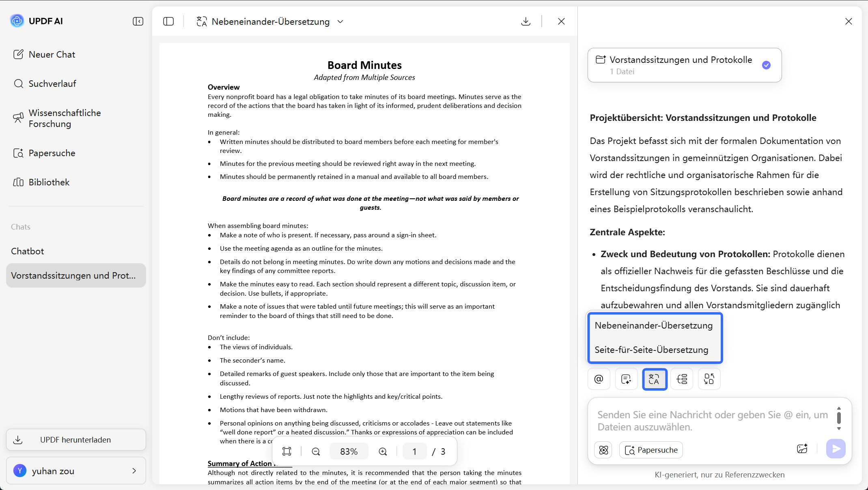Zoom in on the document
This screenshot has height=490, width=868.
coord(383,451)
